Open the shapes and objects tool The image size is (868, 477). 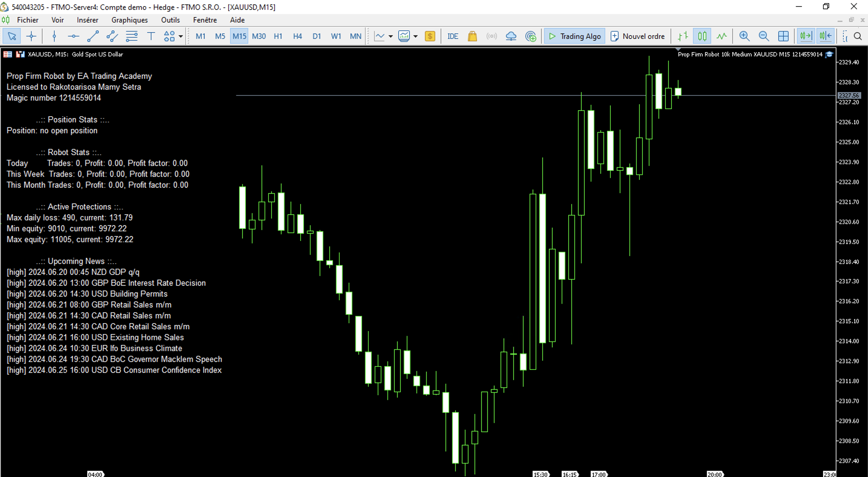pyautogui.click(x=169, y=36)
